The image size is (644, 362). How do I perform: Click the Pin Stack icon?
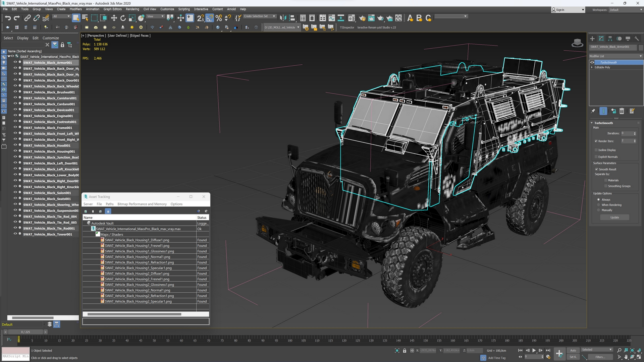(593, 111)
